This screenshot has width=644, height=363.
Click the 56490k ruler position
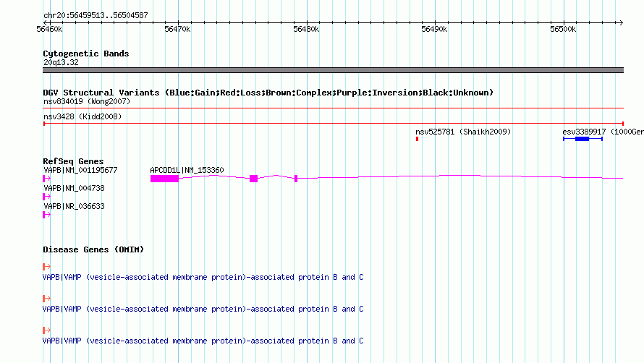[434, 29]
